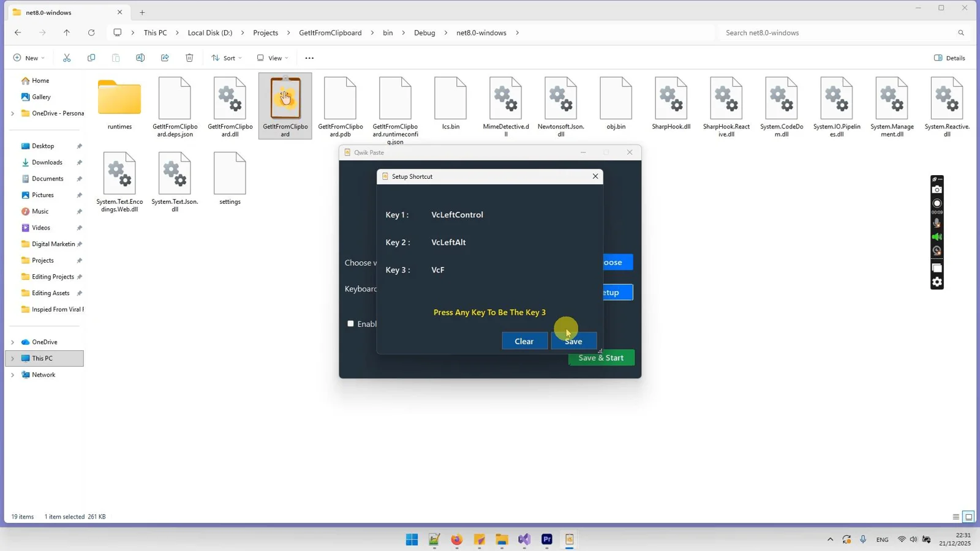This screenshot has height=551, width=980.
Task: Select the lcs.bin file
Action: click(x=450, y=103)
